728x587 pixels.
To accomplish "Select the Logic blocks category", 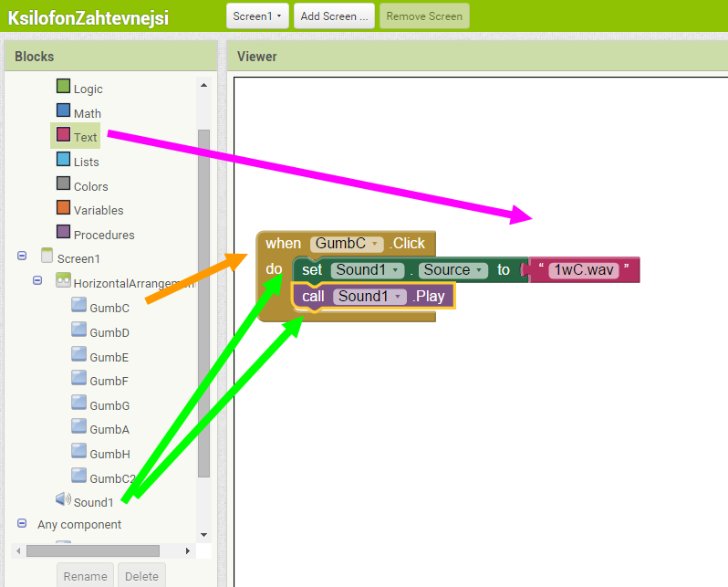I will pyautogui.click(x=87, y=89).
